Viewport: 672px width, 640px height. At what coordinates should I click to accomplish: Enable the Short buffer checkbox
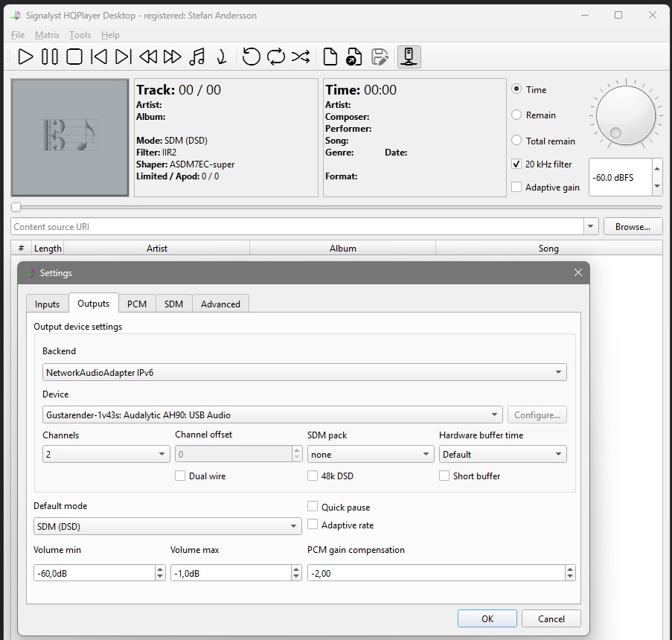444,476
